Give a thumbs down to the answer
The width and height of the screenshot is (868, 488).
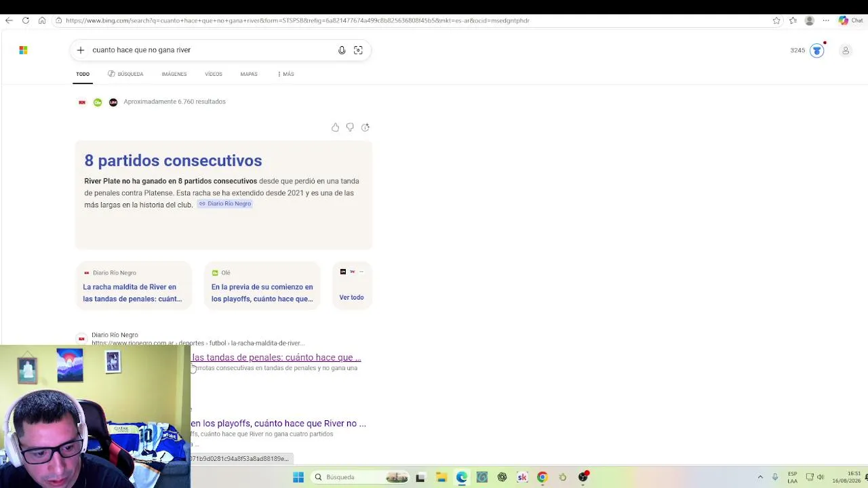(350, 127)
